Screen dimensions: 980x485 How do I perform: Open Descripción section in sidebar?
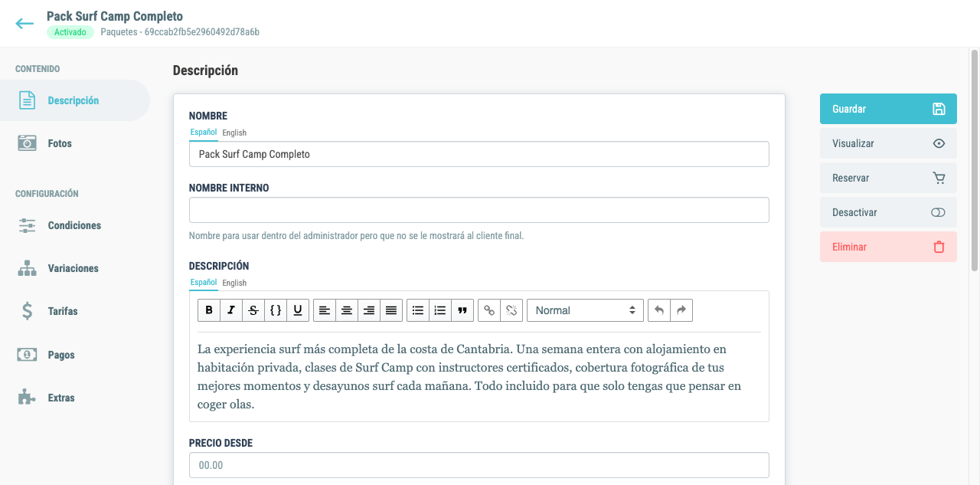75,100
